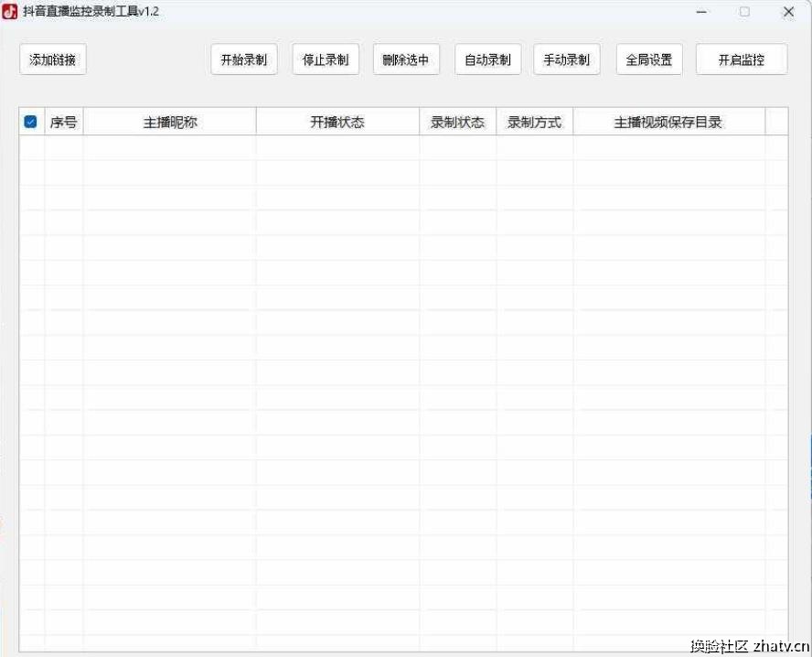812x657 pixels.
Task: Switch to 自动录制 mode
Action: 487,59
